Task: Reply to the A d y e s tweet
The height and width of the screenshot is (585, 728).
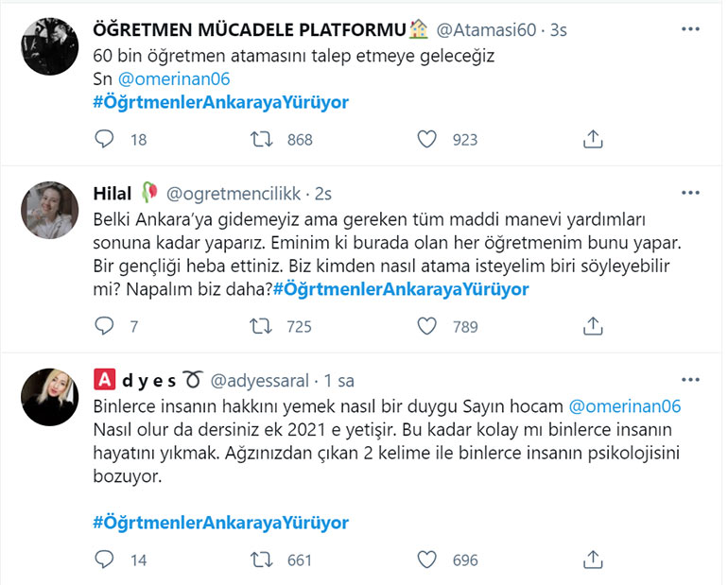Action: tap(105, 559)
